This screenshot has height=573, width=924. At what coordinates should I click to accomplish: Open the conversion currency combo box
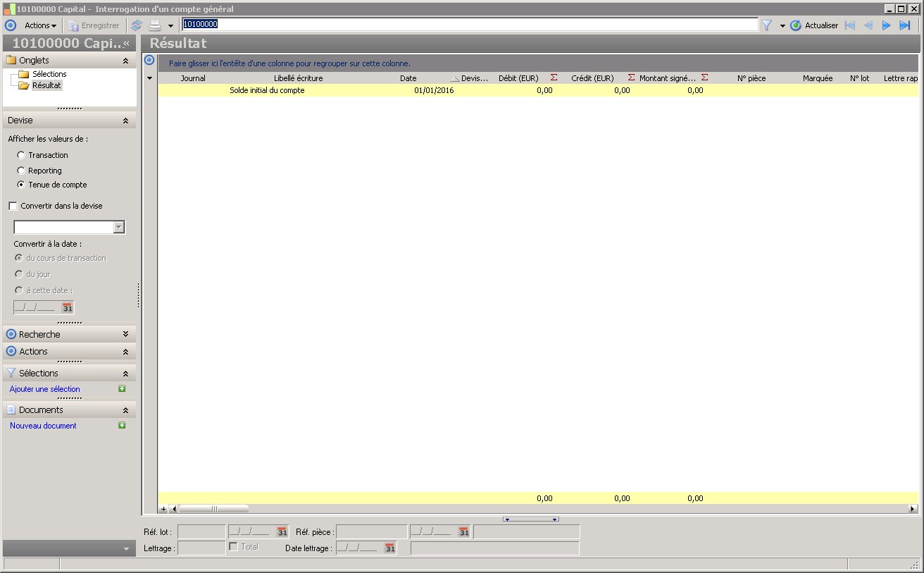(x=118, y=227)
